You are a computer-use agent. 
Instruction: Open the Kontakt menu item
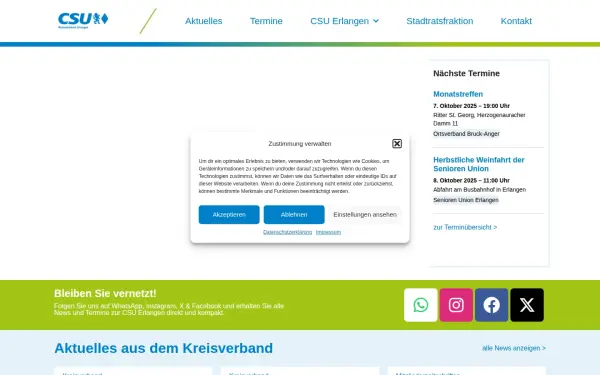[x=516, y=21]
